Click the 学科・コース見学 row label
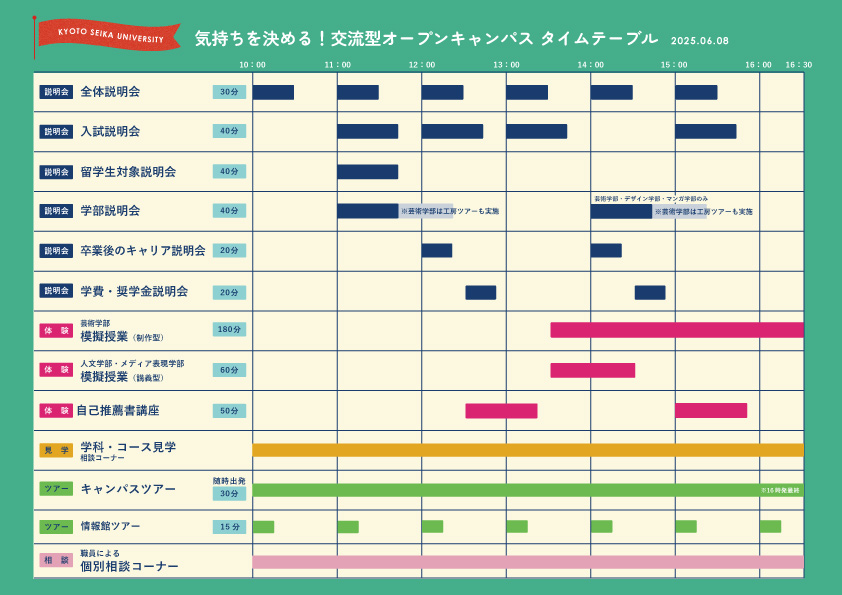This screenshot has width=842, height=595. pyautogui.click(x=128, y=447)
